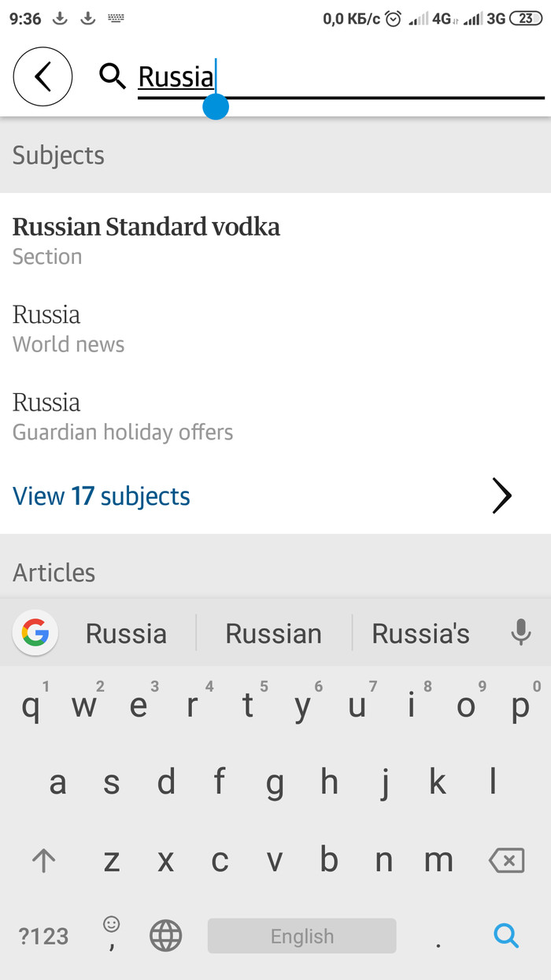Toggle the shift key

tap(43, 861)
